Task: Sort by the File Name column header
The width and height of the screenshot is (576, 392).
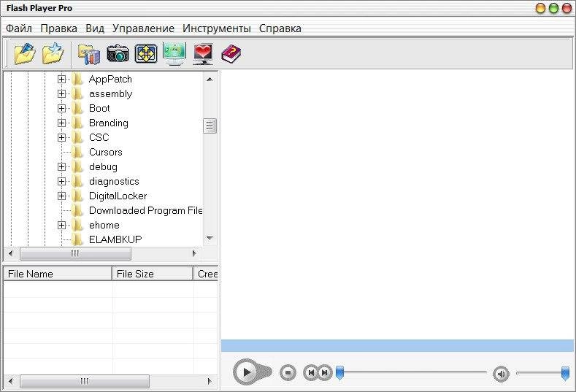Action: click(x=57, y=274)
